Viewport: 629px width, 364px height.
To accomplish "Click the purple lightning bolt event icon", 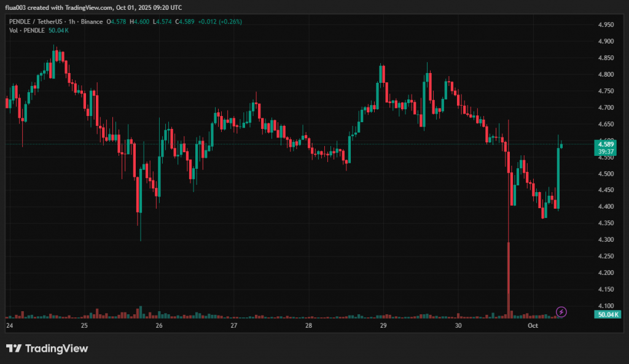I will (x=561, y=312).
